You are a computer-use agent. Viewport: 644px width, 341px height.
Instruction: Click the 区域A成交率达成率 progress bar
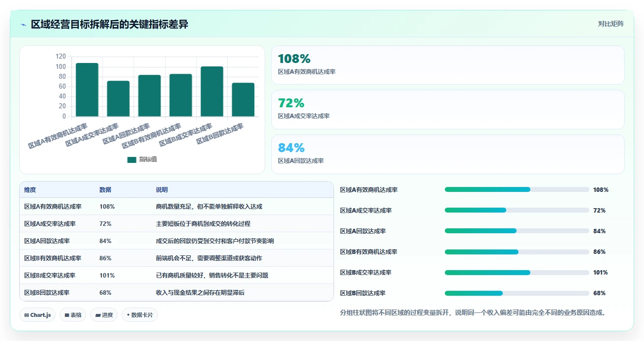pos(517,210)
